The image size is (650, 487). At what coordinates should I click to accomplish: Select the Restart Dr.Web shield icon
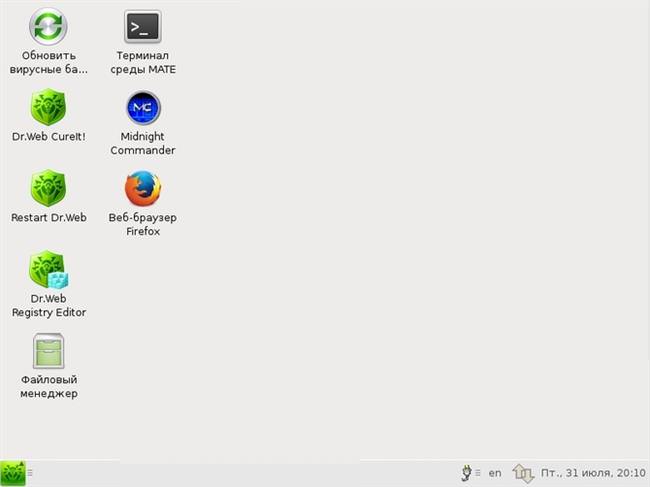click(x=49, y=188)
